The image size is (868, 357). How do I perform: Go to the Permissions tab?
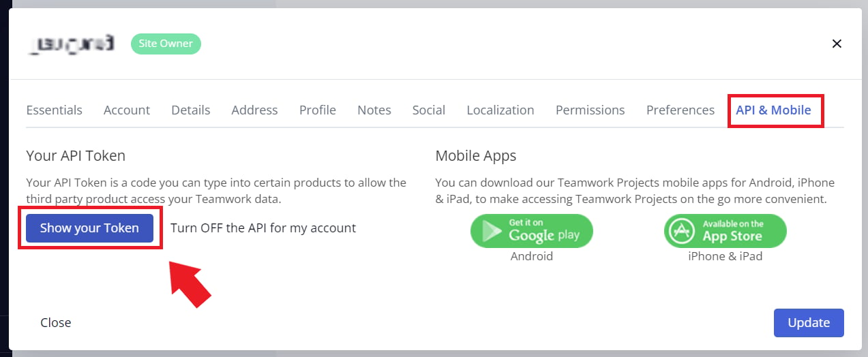590,110
